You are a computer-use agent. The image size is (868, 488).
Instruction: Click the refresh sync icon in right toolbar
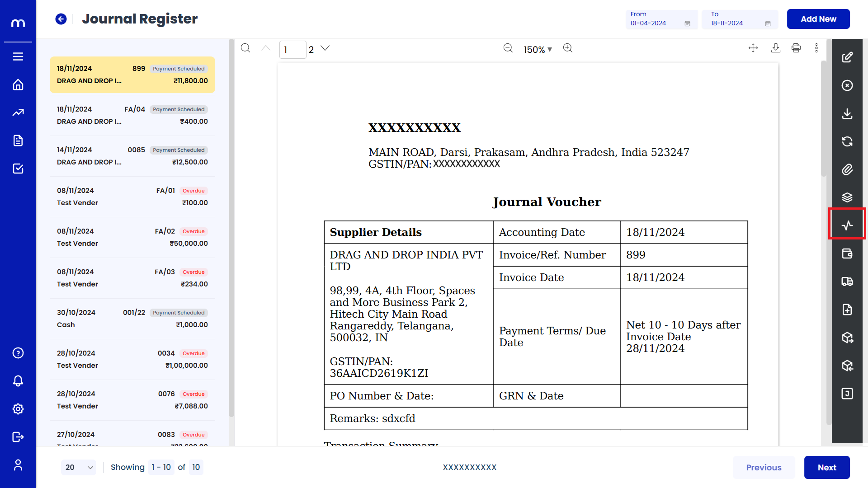847,141
